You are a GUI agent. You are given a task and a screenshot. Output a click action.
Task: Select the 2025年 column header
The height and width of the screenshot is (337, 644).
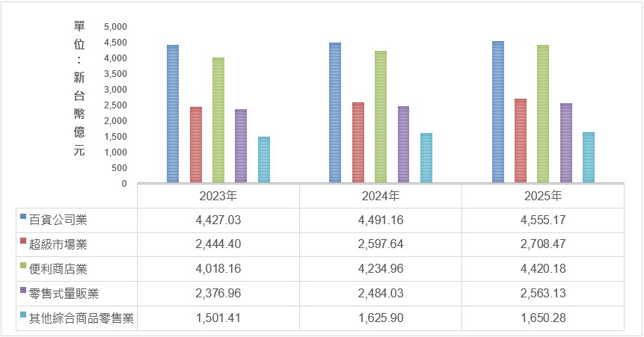542,196
